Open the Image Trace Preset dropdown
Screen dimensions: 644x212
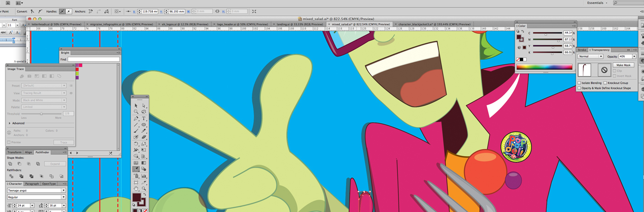tap(44, 86)
